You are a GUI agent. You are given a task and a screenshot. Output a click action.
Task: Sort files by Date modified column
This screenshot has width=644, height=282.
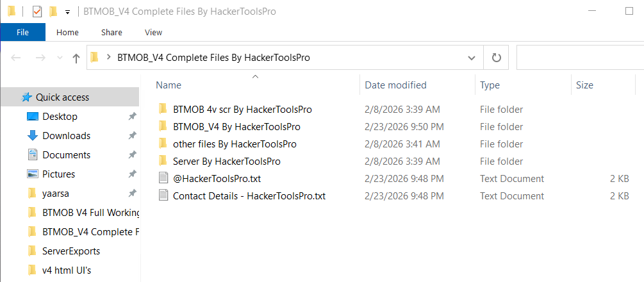click(395, 85)
